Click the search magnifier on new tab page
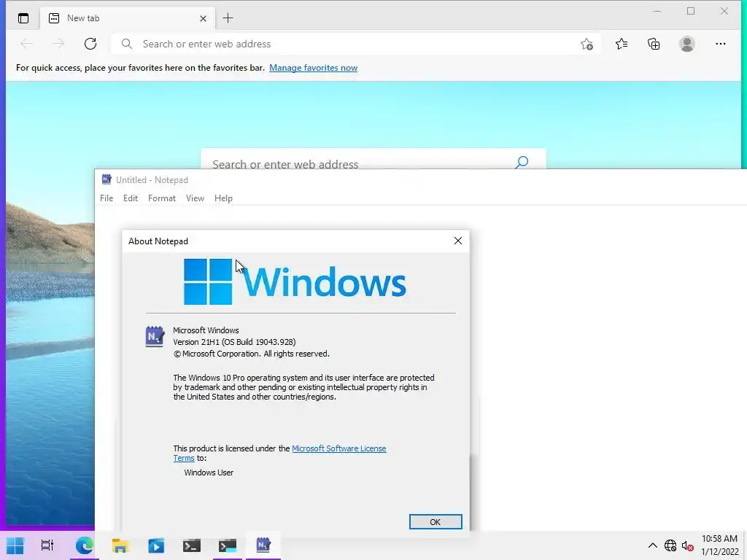This screenshot has height=560, width=747. tap(522, 163)
